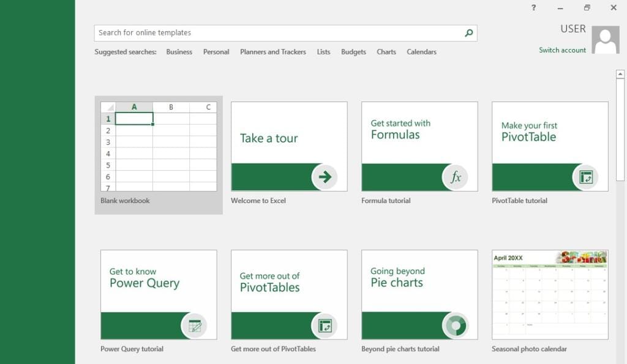Open the Blank workbook thumbnail
Screen dimensions: 627x364
point(159,146)
